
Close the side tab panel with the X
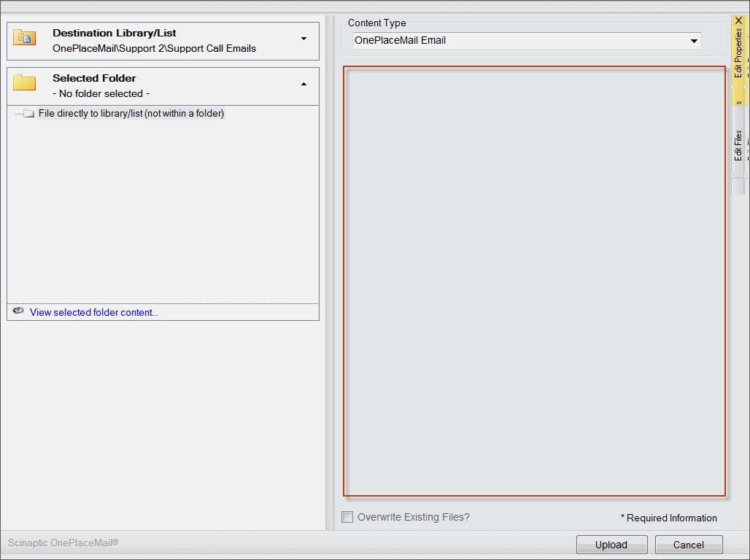click(x=738, y=20)
